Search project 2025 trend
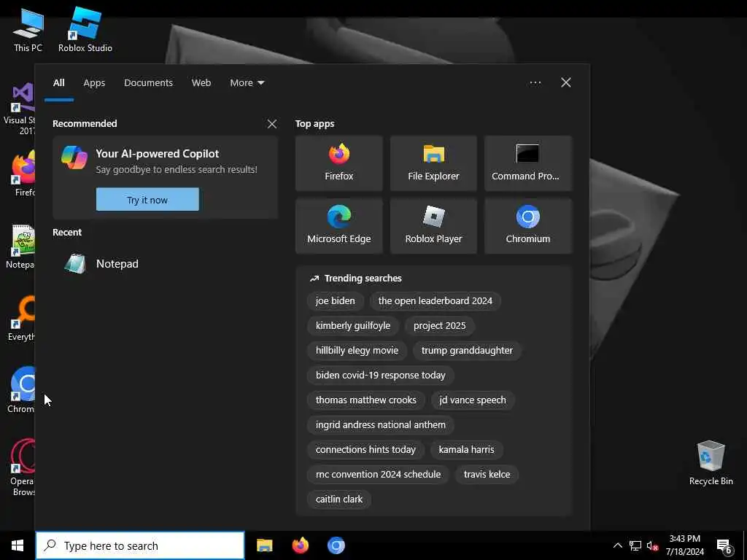The width and height of the screenshot is (747, 560). 440,326
